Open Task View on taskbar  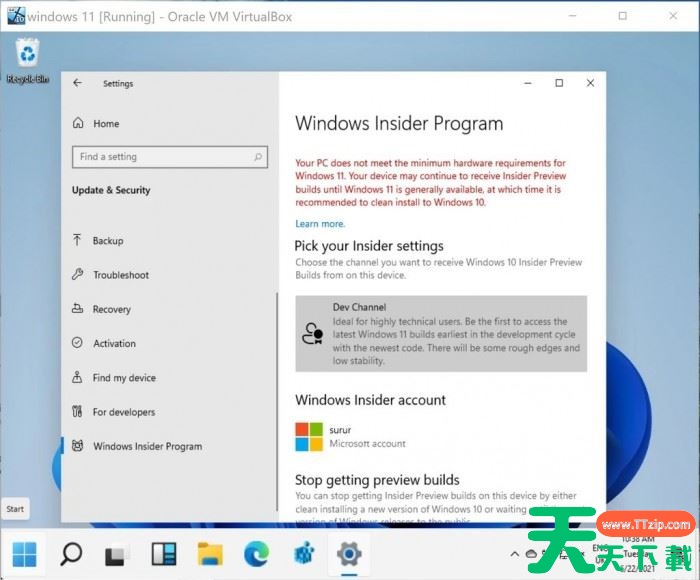(x=117, y=555)
